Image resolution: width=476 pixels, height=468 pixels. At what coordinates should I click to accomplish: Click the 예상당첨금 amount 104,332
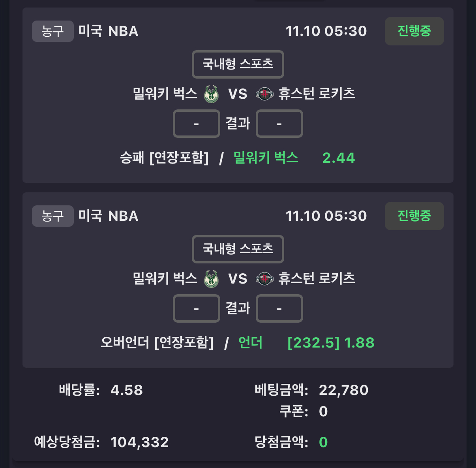coord(139,442)
